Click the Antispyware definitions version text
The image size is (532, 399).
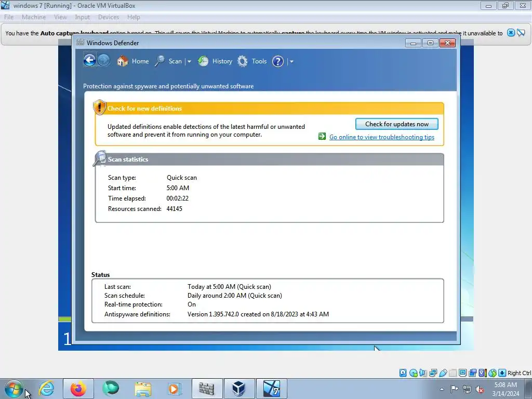[x=258, y=314]
